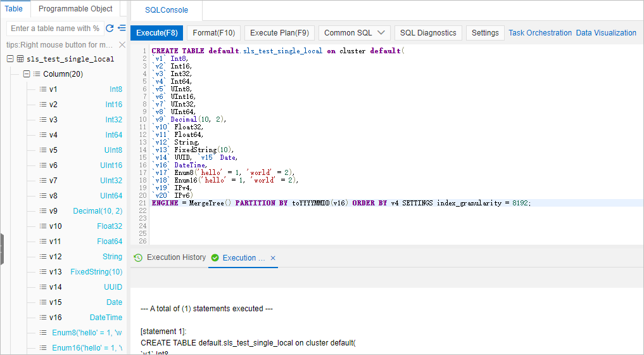Click the Column(20) list icon
The image size is (644, 355).
coord(37,74)
